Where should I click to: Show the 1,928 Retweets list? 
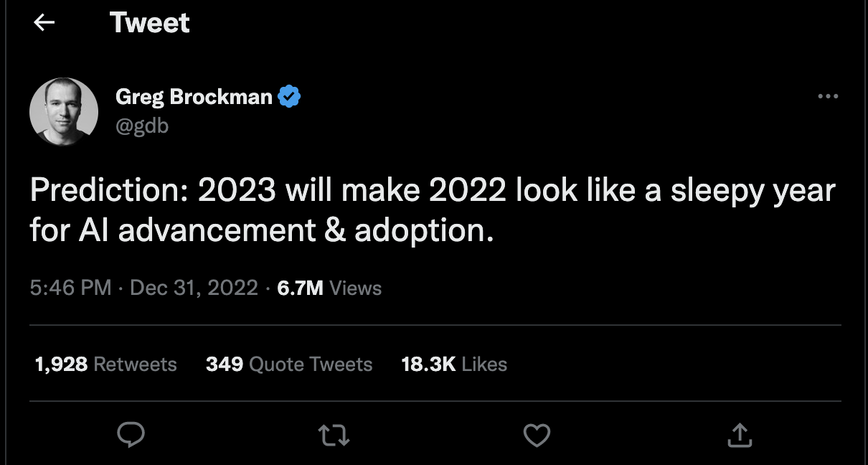click(x=105, y=365)
